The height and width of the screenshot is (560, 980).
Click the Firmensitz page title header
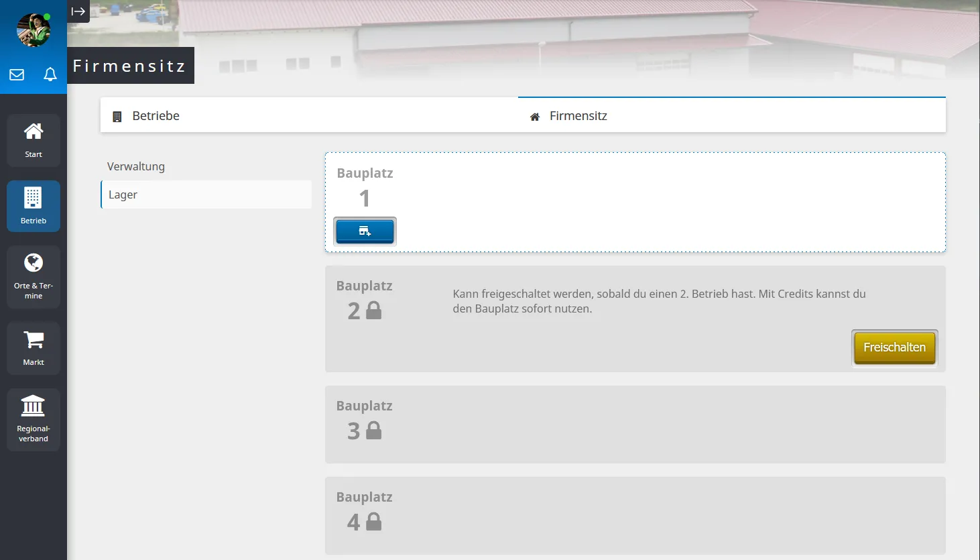(x=129, y=66)
